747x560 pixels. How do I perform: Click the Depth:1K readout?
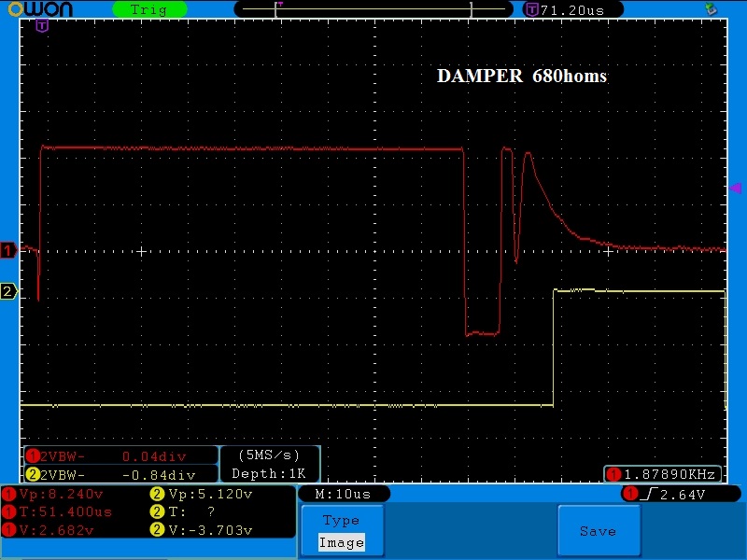(269, 474)
